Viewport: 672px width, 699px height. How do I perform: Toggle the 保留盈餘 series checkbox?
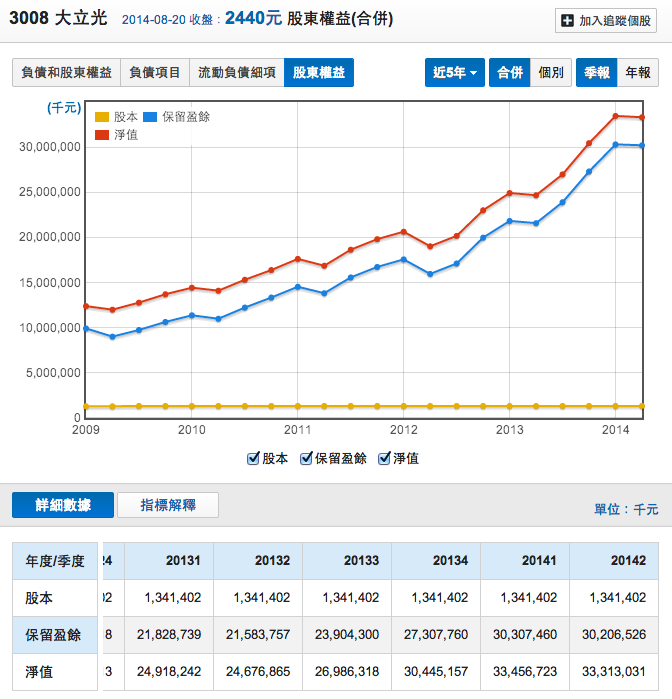[x=305, y=458]
